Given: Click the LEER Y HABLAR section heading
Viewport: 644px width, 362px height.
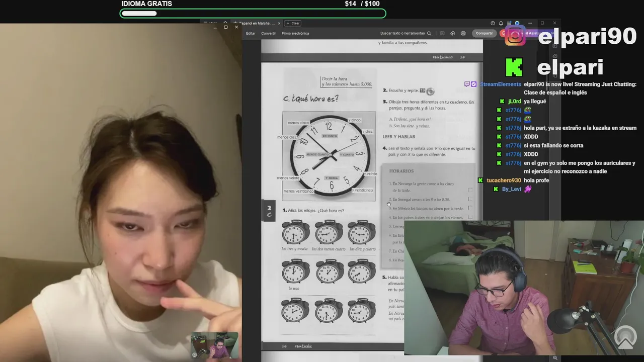Looking at the screenshot, I should pos(399,137).
